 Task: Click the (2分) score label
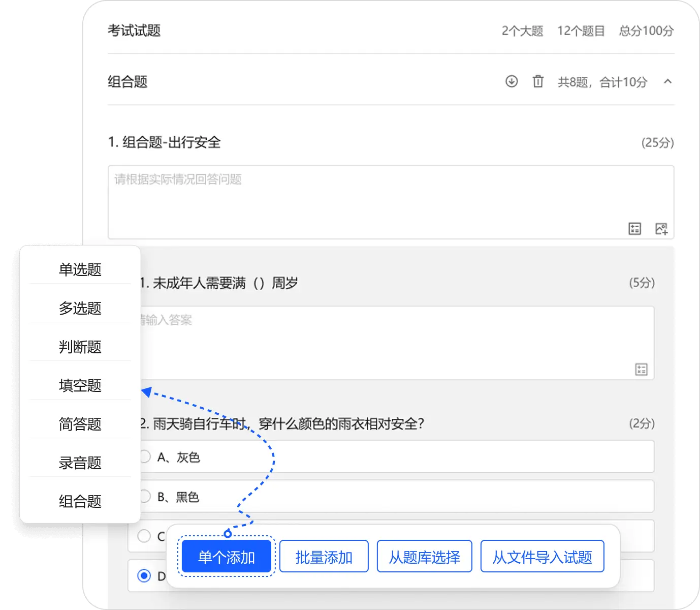point(642,423)
